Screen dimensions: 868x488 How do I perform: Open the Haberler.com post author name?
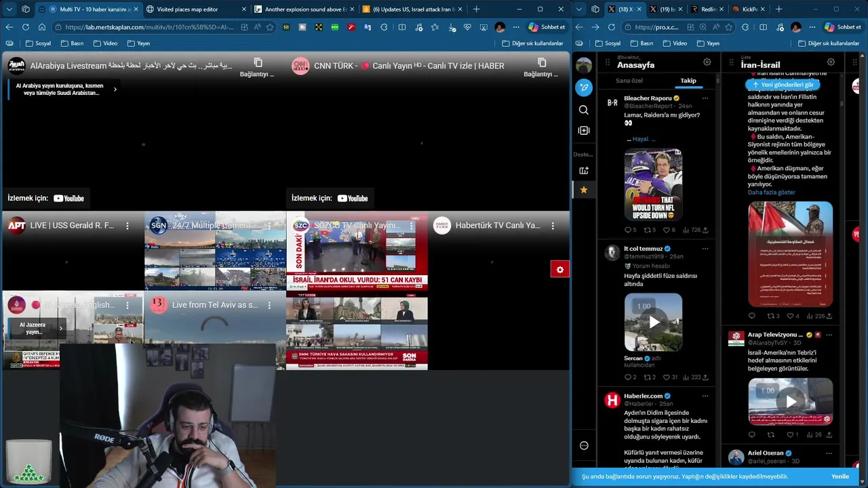[643, 396]
